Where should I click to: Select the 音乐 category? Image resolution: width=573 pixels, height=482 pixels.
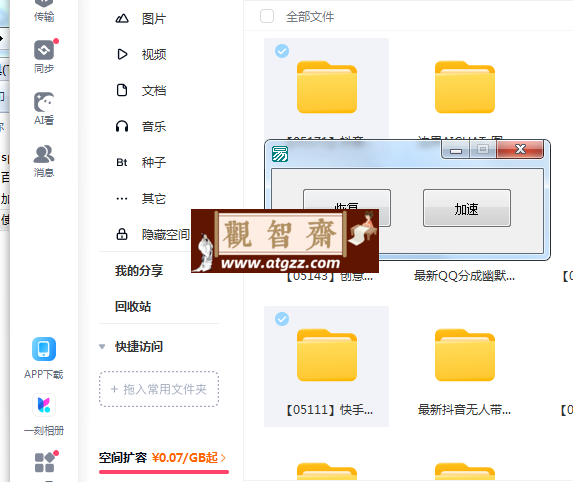(x=154, y=126)
